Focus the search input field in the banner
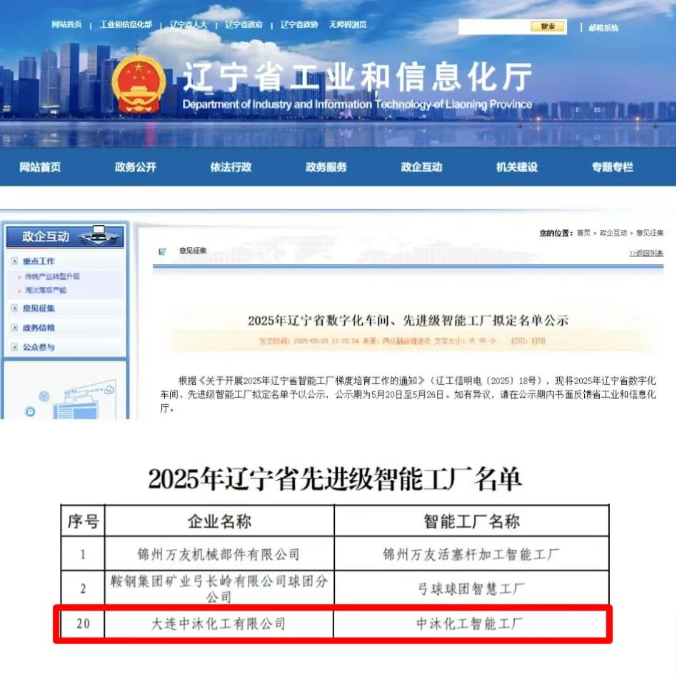Viewport: 676px width, 678px height. pos(494,27)
